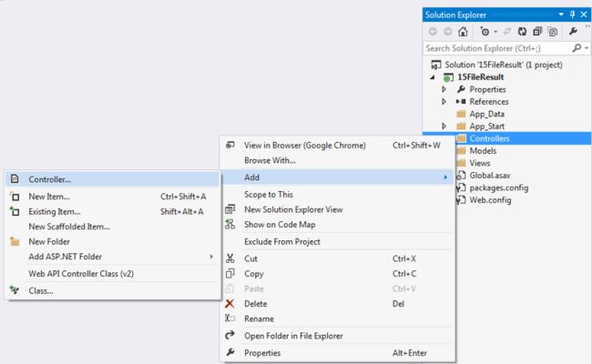Expand the References tree node
This screenshot has width=592, height=364.
coord(444,102)
